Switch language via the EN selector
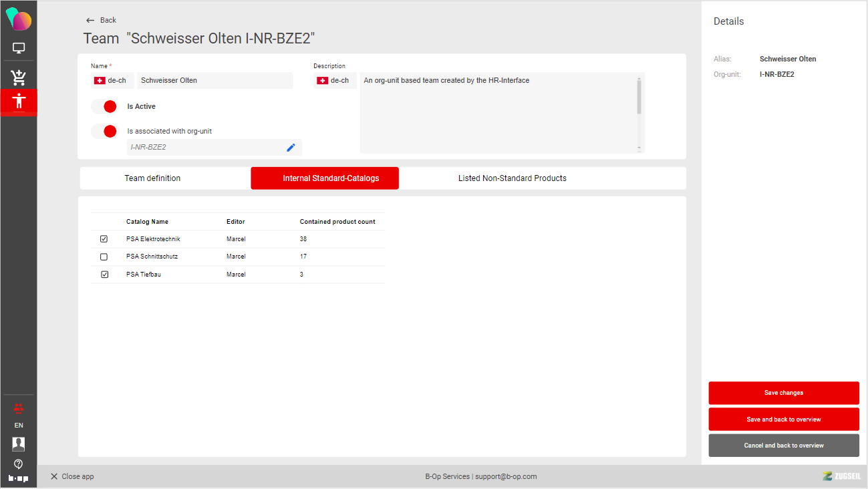868x489 pixels. pos(19,426)
